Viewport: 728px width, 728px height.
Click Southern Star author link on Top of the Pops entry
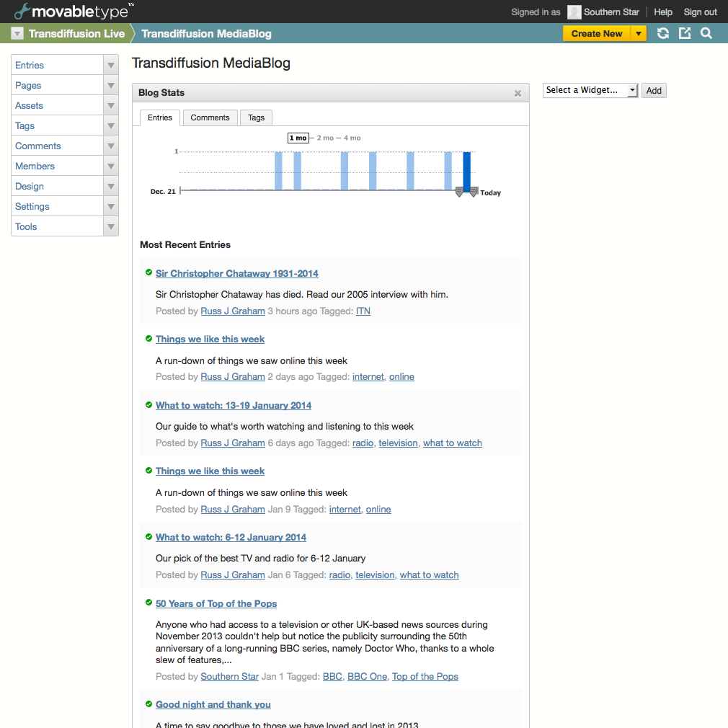(x=229, y=677)
